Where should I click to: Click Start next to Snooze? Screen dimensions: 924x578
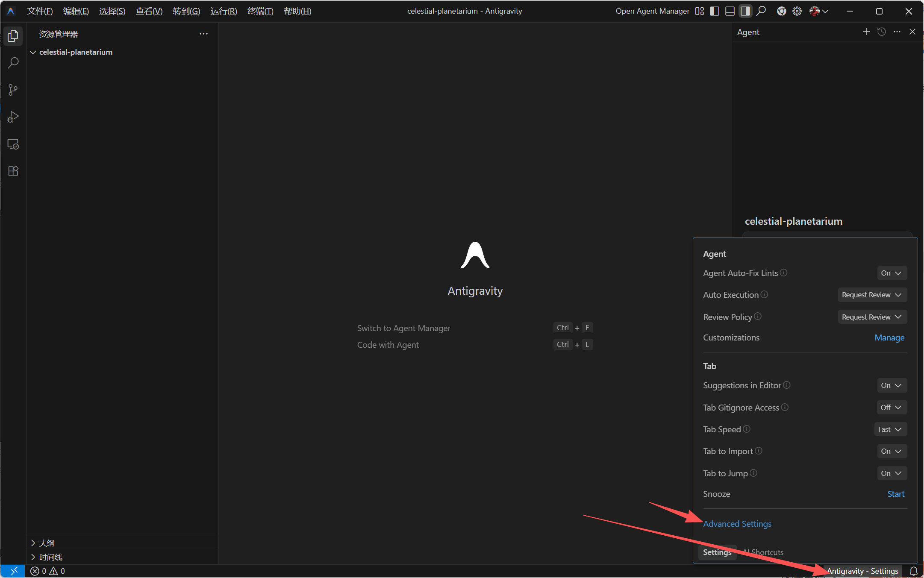point(896,494)
